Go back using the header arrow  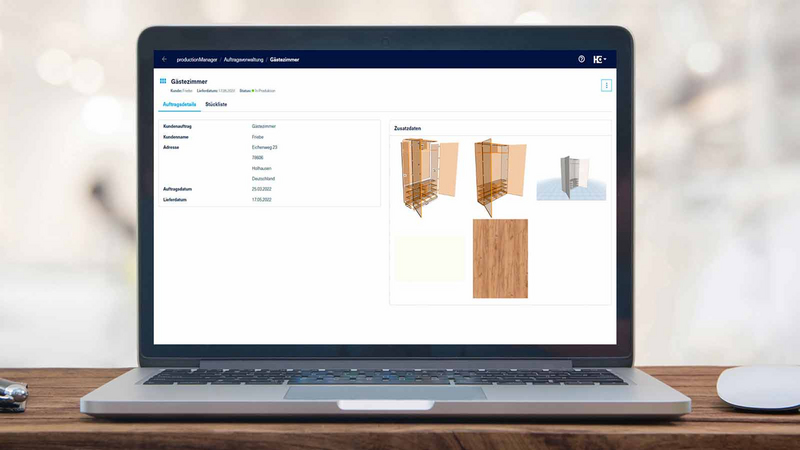164,59
